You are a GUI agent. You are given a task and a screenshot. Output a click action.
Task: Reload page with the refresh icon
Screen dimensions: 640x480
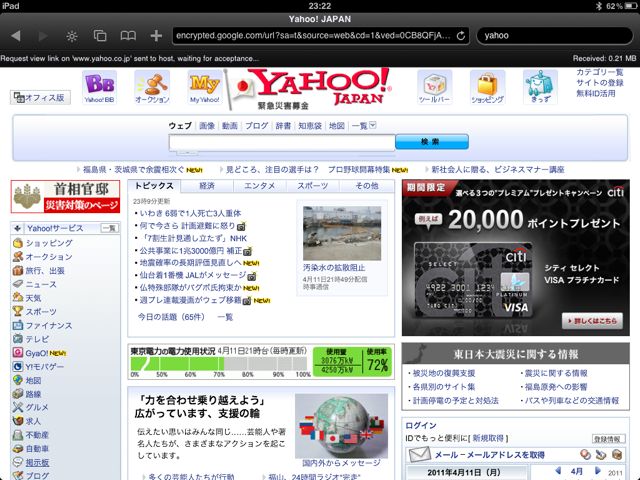(461, 36)
